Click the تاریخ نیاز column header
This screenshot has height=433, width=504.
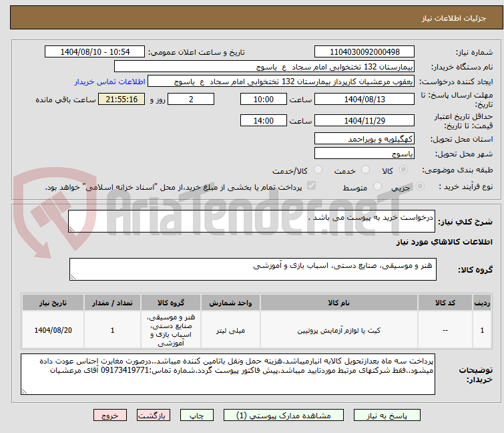click(53, 303)
